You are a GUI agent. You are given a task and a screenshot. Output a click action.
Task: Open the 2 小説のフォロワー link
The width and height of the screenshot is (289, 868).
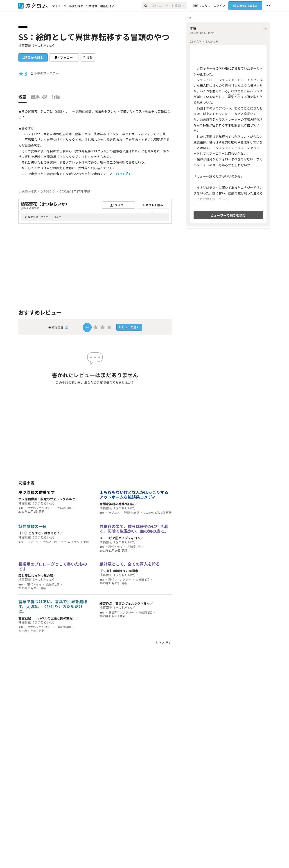[45, 73]
